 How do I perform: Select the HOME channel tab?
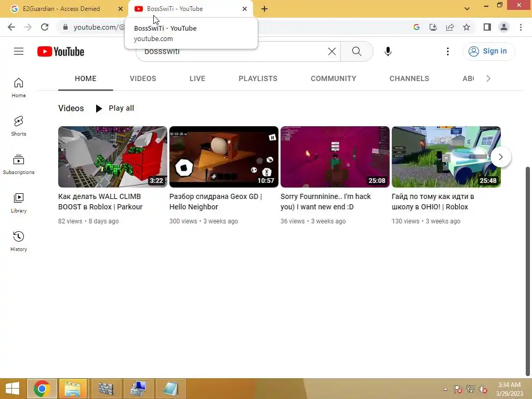pyautogui.click(x=86, y=79)
